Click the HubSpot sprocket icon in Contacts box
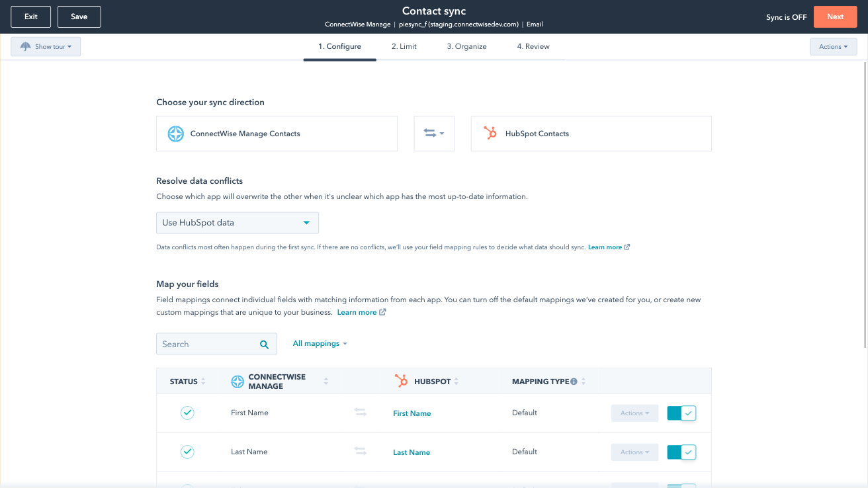The height and width of the screenshot is (488, 868). (x=490, y=134)
